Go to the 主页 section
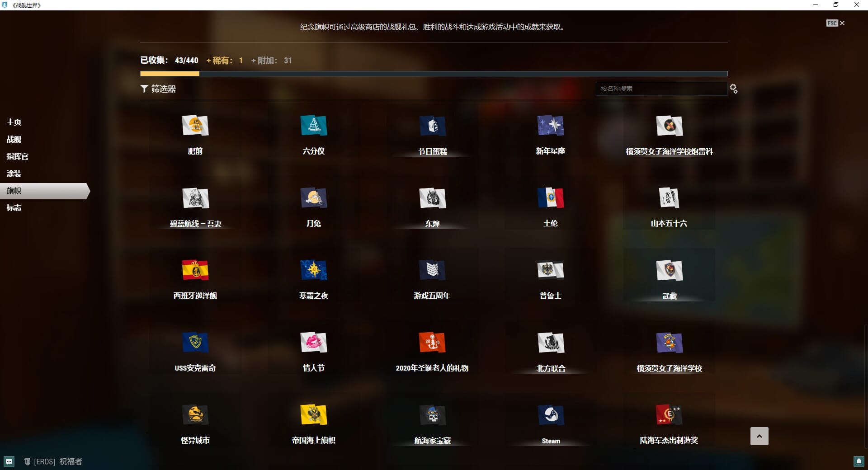 point(14,122)
